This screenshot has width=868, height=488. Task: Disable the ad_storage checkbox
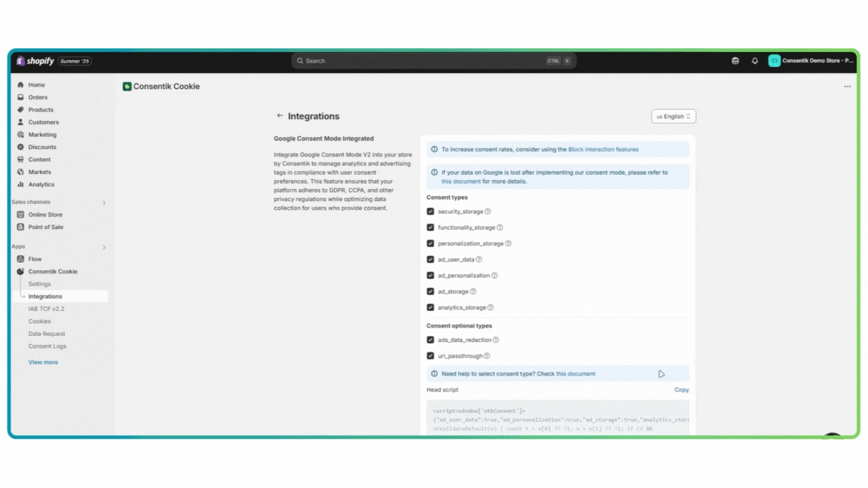430,291
